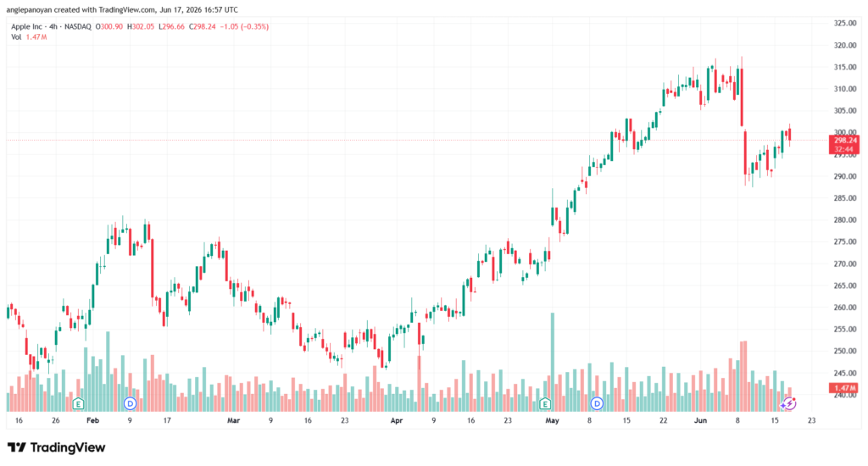This screenshot has height=466, width=868.
Task: Click the Apple Inc symbol title
Action: [x=26, y=26]
